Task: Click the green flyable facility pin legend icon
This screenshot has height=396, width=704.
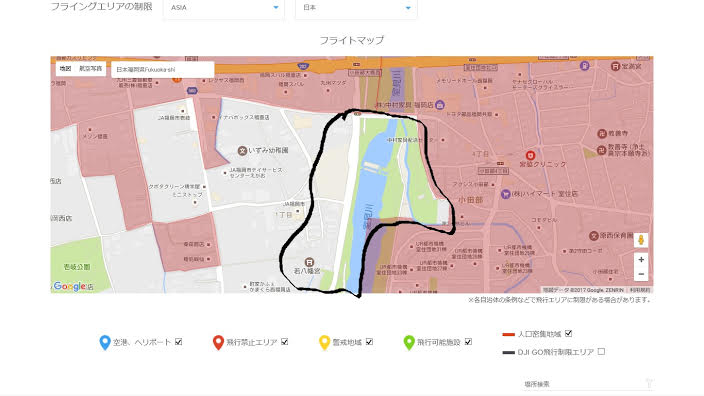Action: (x=409, y=343)
